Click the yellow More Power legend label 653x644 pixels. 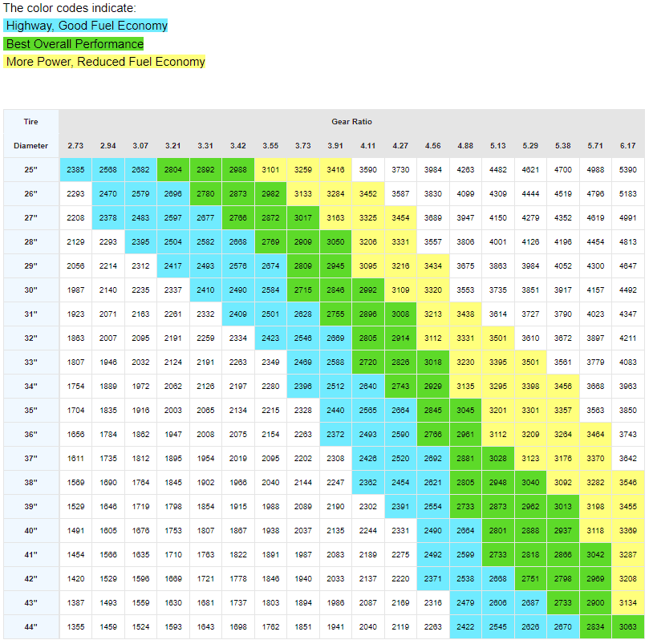pyautogui.click(x=104, y=62)
